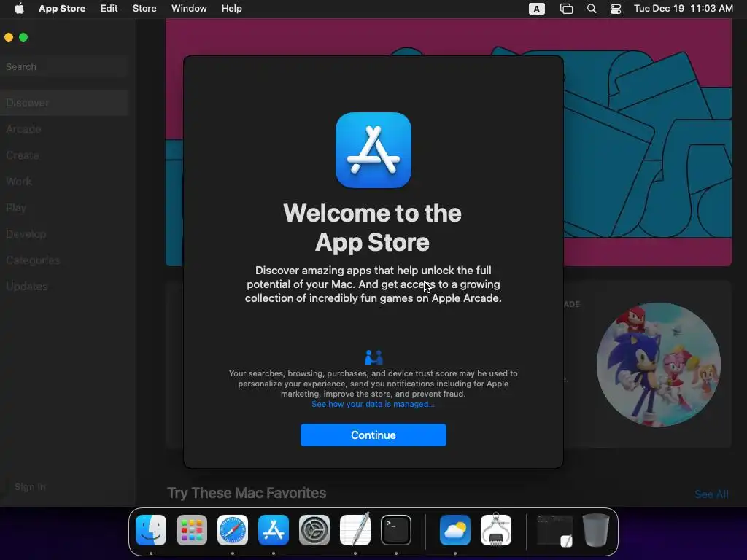Select Develop in the sidebar
The width and height of the screenshot is (747, 560).
pos(26,234)
